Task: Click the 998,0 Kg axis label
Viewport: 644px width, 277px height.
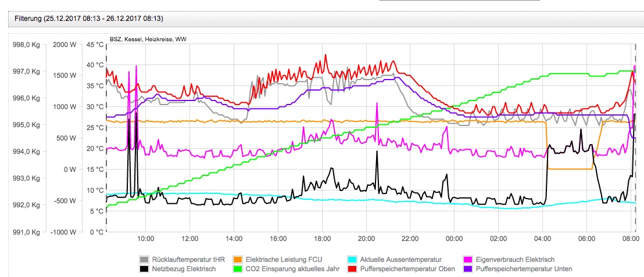Action: coord(27,45)
